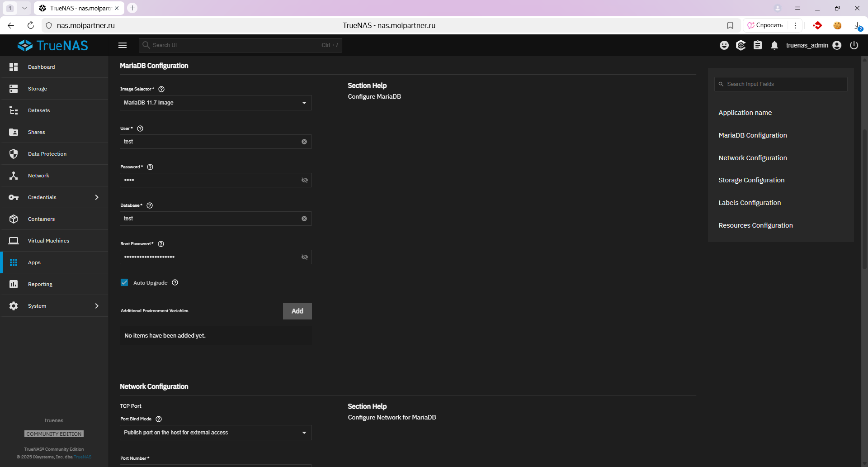This screenshot has width=868, height=467.
Task: Open Storage in the sidebar
Action: pyautogui.click(x=38, y=89)
